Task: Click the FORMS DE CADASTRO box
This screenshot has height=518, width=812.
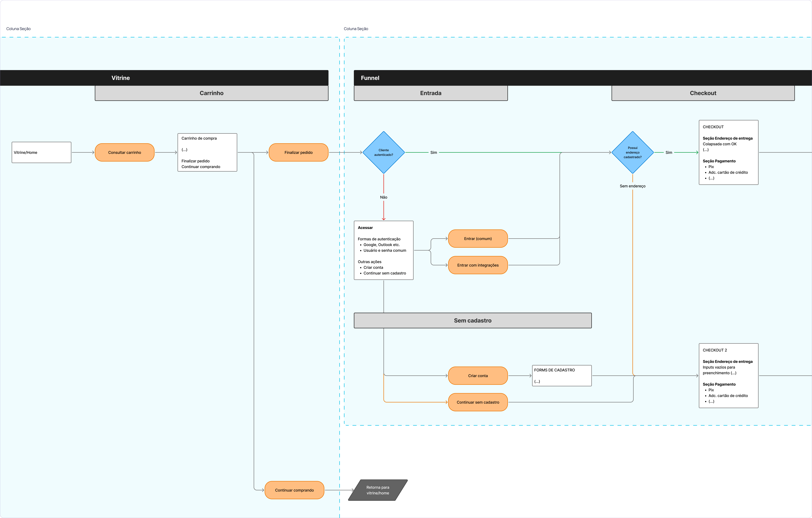Action: [x=562, y=376]
